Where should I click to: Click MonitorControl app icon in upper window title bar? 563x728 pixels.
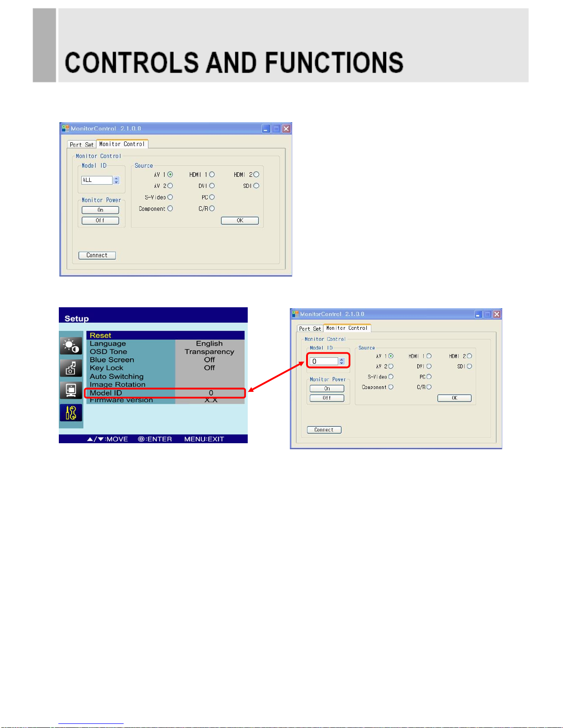click(66, 129)
